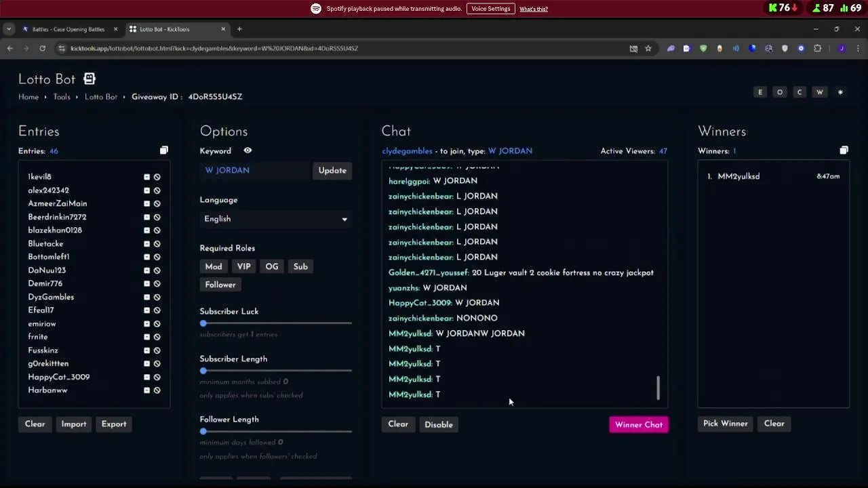The width and height of the screenshot is (868, 488).
Task: Toggle the VIP required role
Action: [243, 266]
